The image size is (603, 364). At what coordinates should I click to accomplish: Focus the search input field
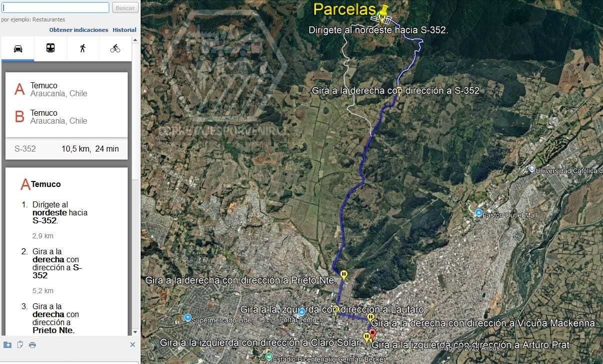(55, 7)
